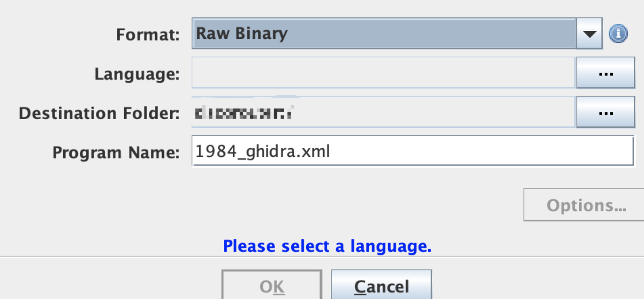
Task: Click the blue information icon beside Format
Action: (619, 33)
